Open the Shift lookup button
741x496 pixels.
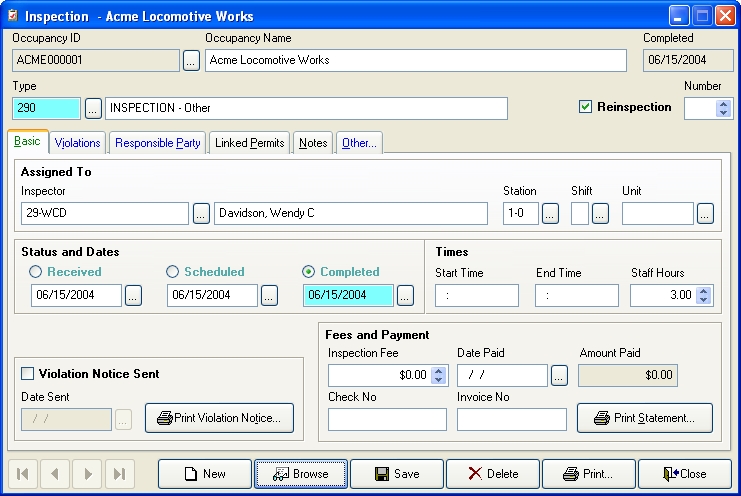click(600, 214)
